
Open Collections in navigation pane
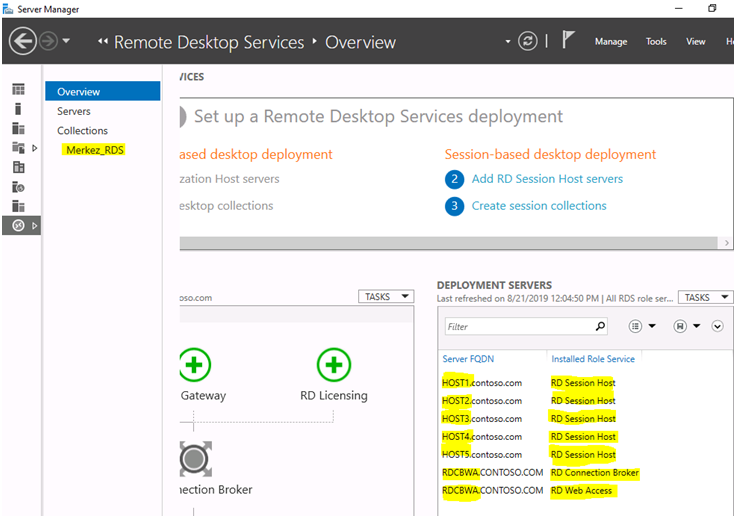point(82,130)
